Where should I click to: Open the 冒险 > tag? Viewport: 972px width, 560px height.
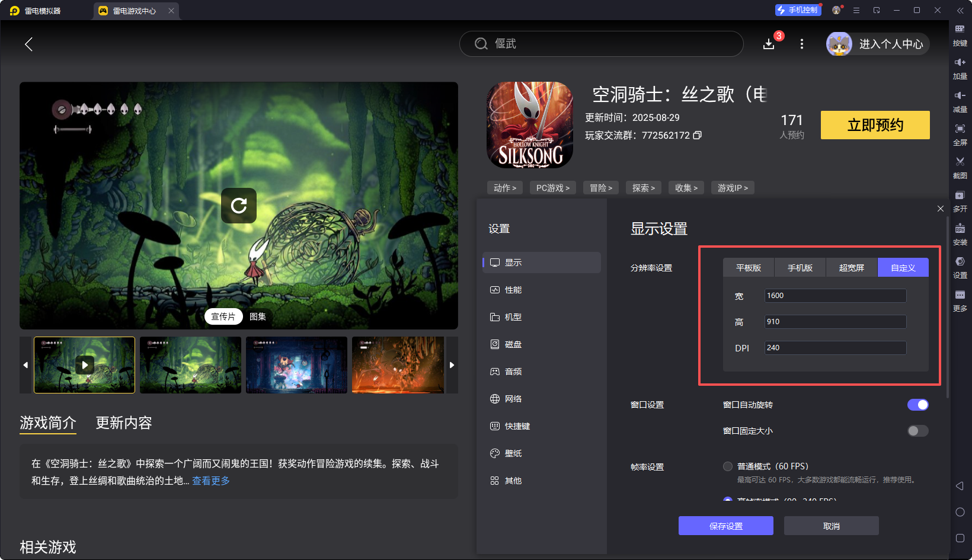(601, 188)
